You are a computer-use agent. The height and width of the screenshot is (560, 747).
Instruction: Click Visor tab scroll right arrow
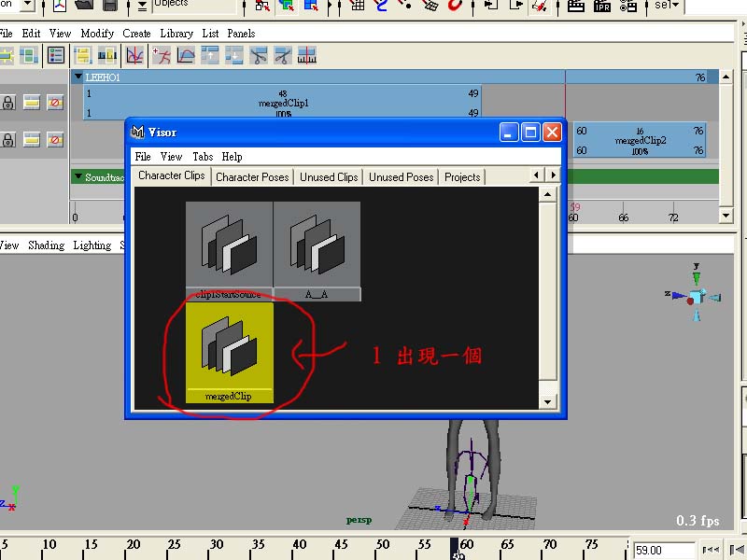click(x=553, y=175)
